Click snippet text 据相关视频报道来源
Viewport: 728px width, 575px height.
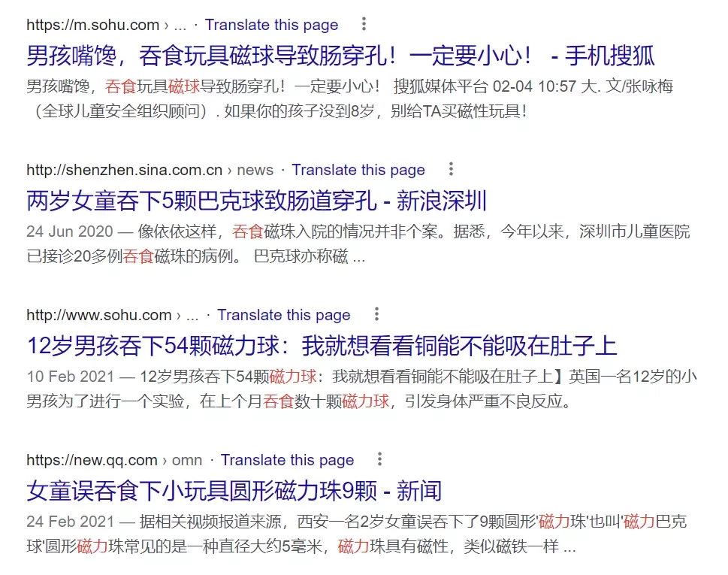tap(210, 521)
